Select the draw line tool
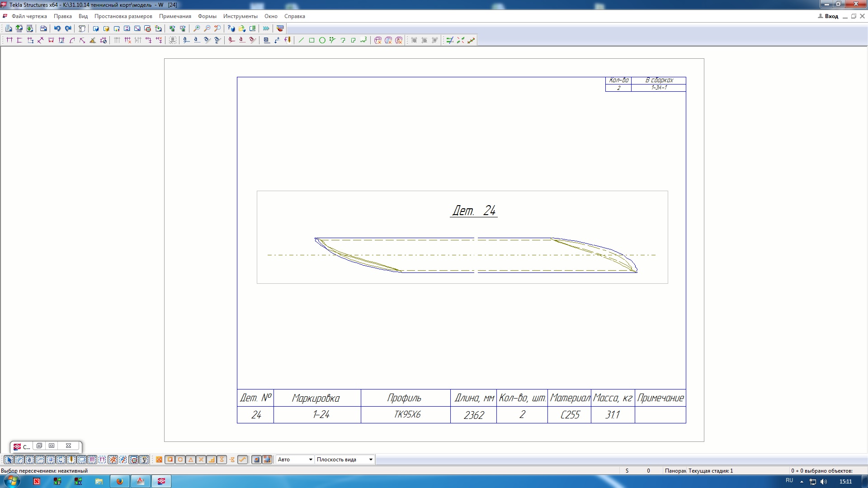Viewport: 868px width, 488px height. pyautogui.click(x=301, y=40)
